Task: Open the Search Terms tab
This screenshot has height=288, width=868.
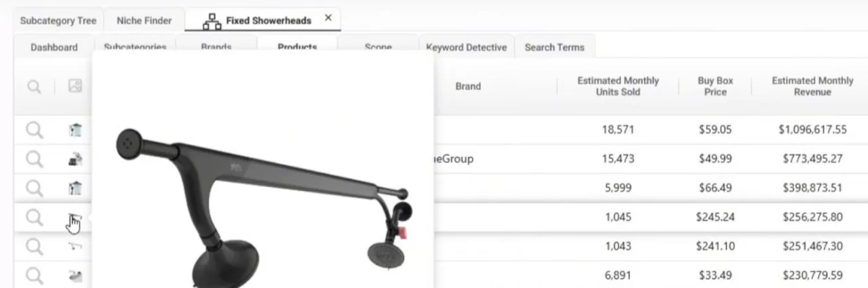Action: (x=554, y=47)
